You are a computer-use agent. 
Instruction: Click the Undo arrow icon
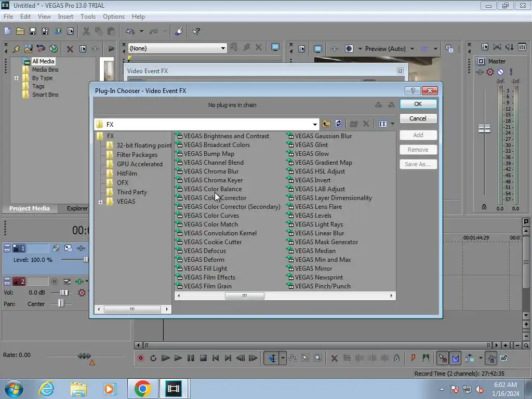(130, 31)
